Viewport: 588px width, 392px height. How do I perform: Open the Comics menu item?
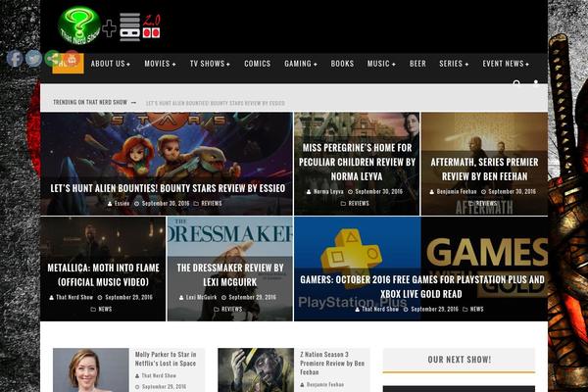point(257,64)
